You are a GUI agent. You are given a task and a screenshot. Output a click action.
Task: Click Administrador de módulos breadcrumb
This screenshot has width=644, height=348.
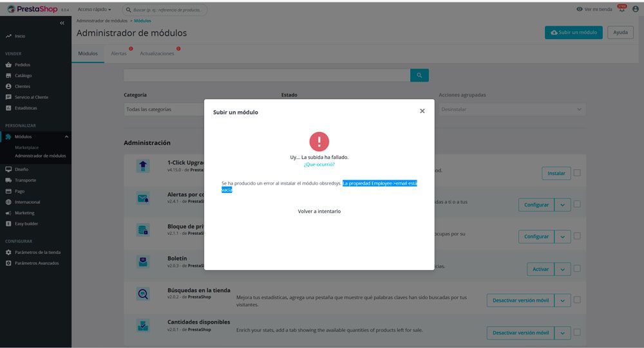click(x=102, y=21)
